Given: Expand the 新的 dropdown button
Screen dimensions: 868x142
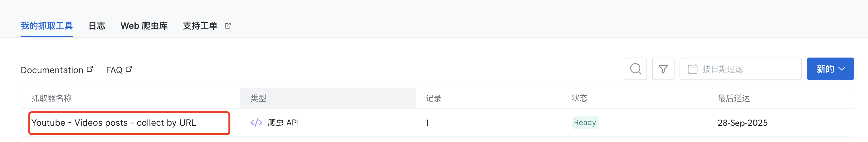Looking at the screenshot, I should tap(825, 69).
